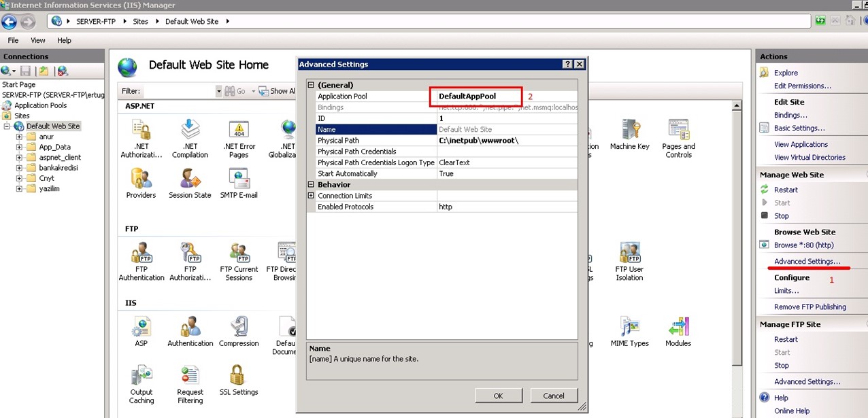Image resolution: width=868 pixels, height=418 pixels.
Task: Expand the yazilim folder node
Action: (x=20, y=188)
